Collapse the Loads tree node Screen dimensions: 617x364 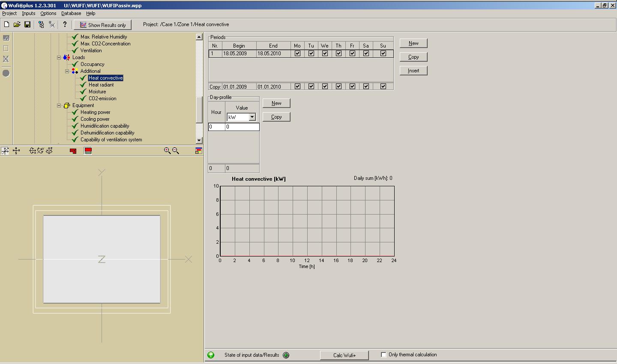(59, 57)
